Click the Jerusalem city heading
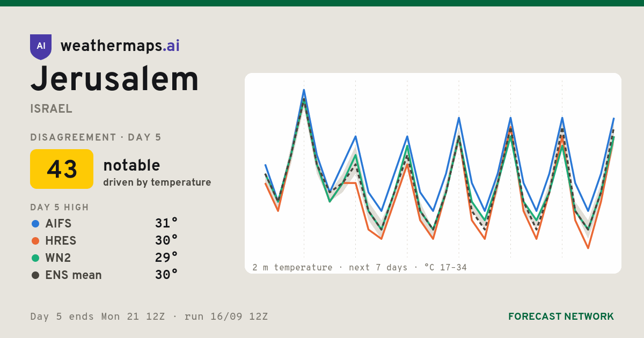The height and width of the screenshot is (338, 644). coord(114,80)
